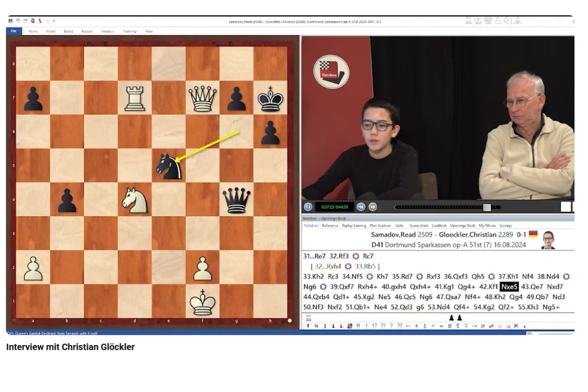Image resolution: width=588 pixels, height=392 pixels.
Task: Pause the video playback
Action: 308,207
